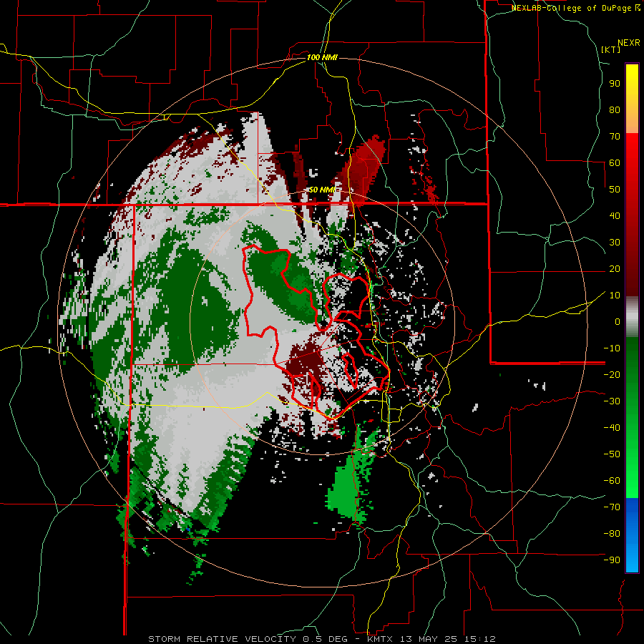Select the positive 20 knot scale label

[x=615, y=269]
